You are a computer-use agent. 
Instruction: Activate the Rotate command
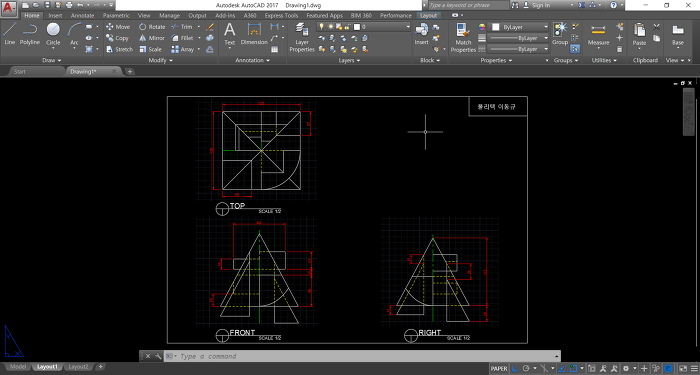coord(152,27)
